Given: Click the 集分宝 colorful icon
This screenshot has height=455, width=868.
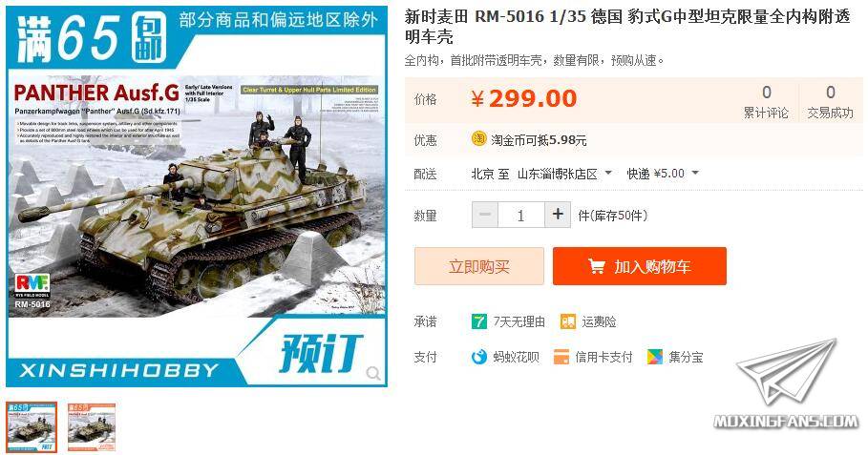Looking at the screenshot, I should point(655,357).
